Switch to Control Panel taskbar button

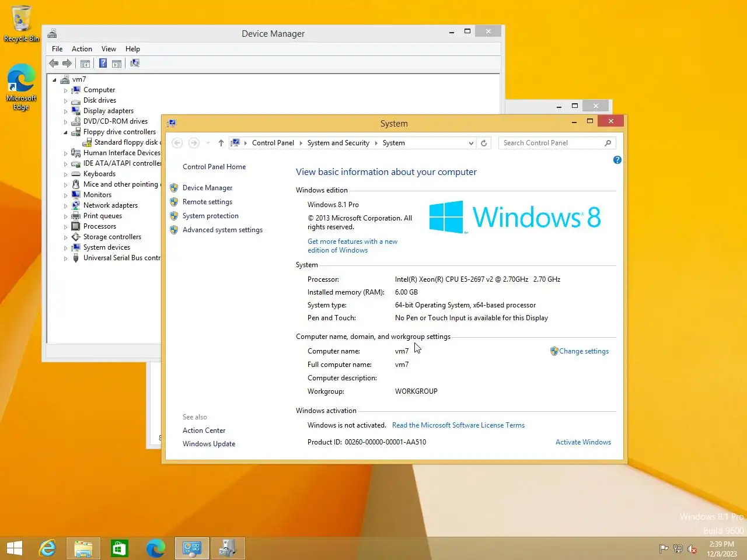(x=191, y=548)
